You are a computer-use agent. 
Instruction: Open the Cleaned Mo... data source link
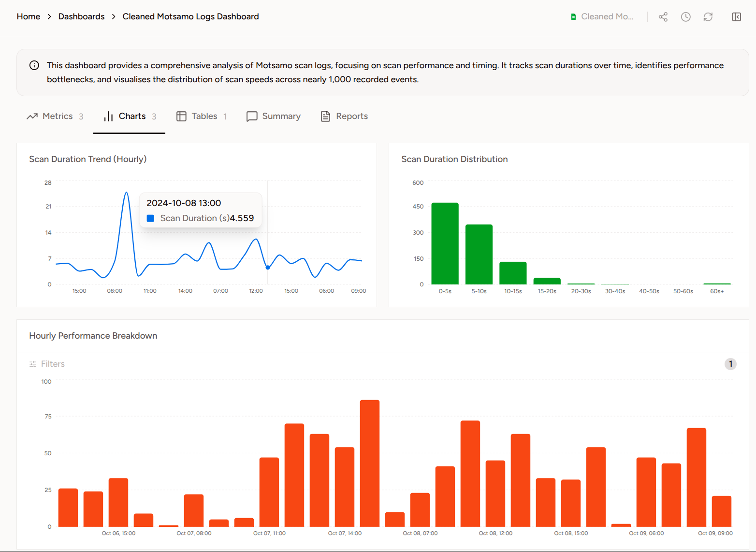pyautogui.click(x=602, y=17)
